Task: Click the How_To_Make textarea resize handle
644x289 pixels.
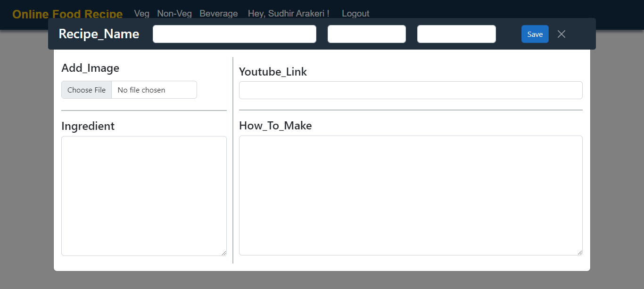Action: 580,253
